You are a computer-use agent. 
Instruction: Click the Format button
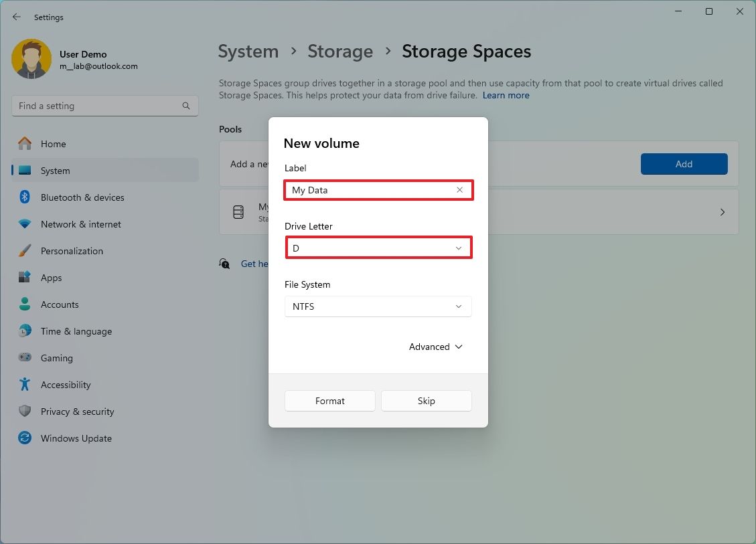coord(329,401)
